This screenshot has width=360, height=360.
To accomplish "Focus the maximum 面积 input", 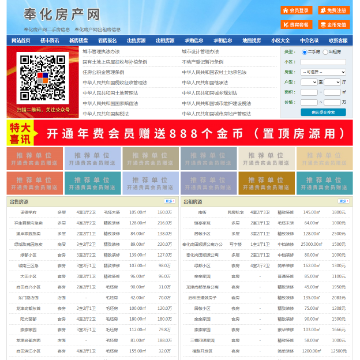I will tap(332, 92).
